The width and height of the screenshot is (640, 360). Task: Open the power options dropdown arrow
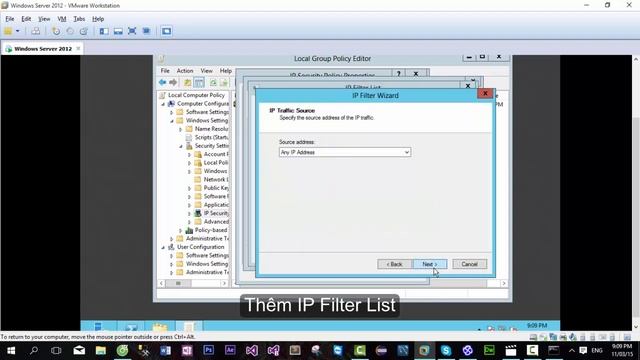click(x=18, y=31)
